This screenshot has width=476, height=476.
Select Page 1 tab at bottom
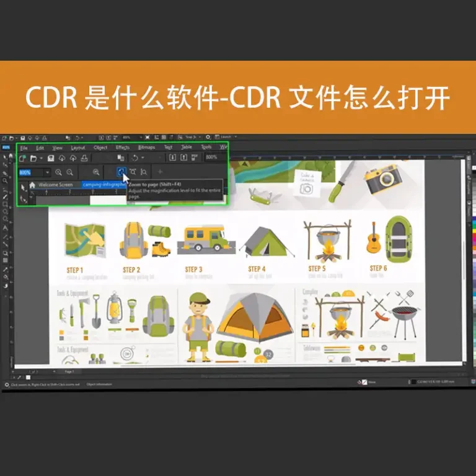(x=69, y=372)
